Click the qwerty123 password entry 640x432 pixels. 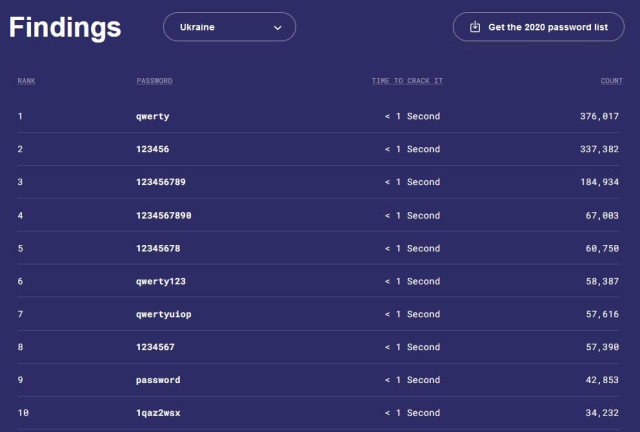[160, 281]
